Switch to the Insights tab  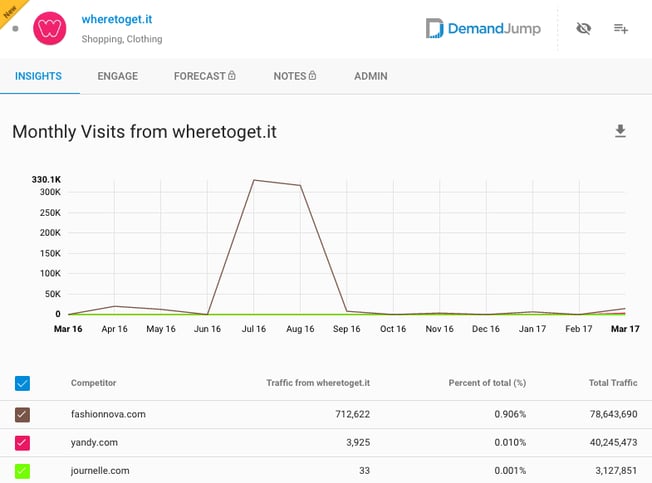click(38, 76)
